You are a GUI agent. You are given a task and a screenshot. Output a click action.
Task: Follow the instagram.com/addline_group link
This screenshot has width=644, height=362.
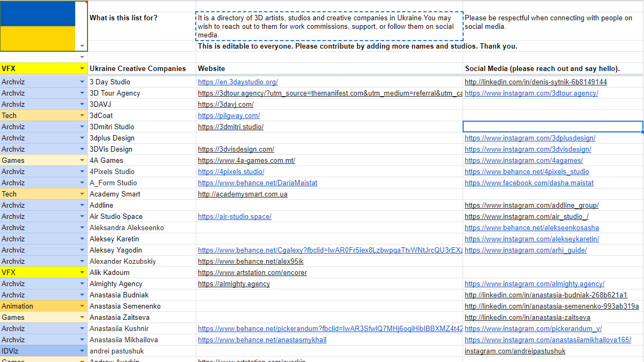(531, 206)
